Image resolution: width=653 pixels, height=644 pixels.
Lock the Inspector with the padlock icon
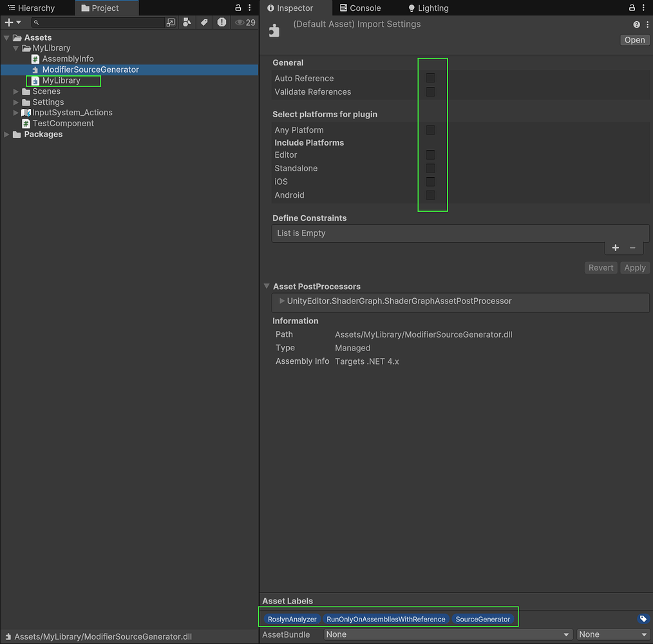(632, 8)
